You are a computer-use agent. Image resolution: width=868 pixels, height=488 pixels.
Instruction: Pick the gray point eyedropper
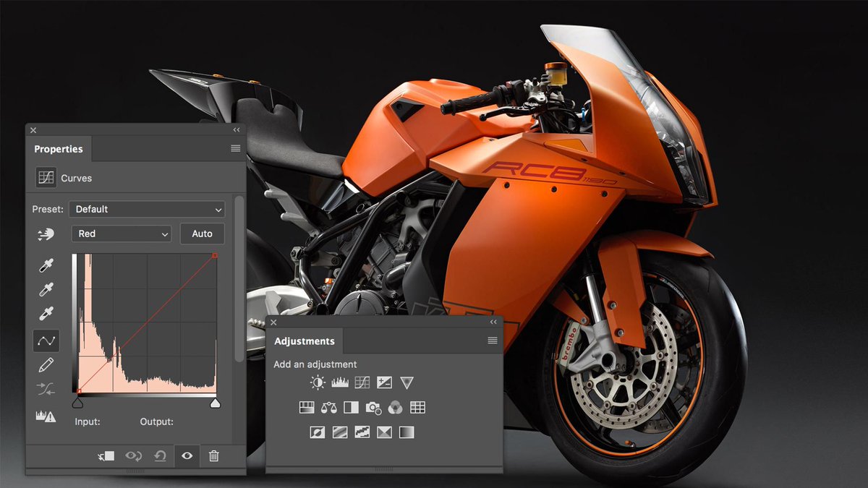[46, 290]
